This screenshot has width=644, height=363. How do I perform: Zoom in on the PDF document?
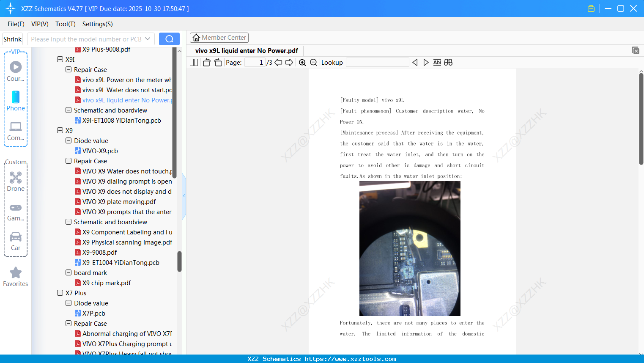click(302, 63)
